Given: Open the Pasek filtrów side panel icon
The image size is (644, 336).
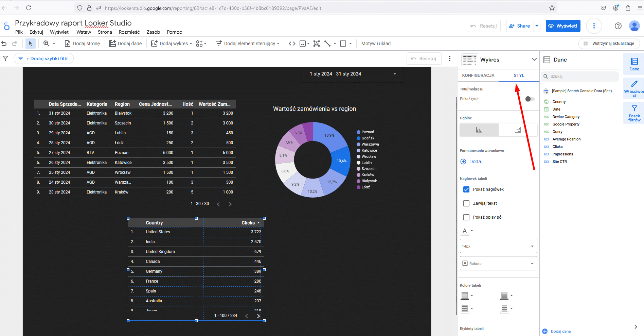Looking at the screenshot, I should 634,113.
